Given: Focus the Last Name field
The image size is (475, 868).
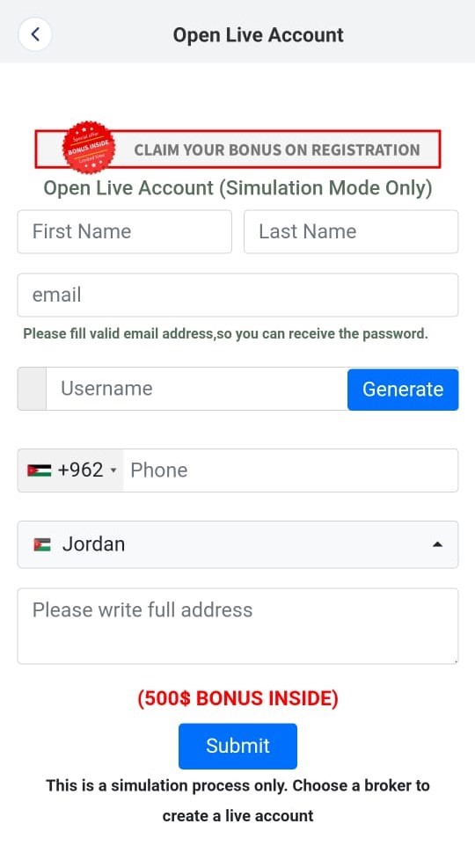Looking at the screenshot, I should coord(351,231).
